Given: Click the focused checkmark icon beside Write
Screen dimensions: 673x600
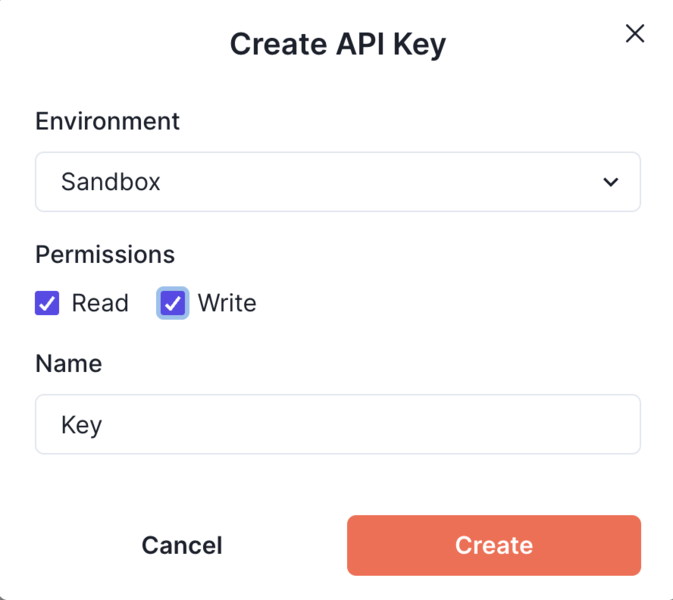Looking at the screenshot, I should click(173, 303).
